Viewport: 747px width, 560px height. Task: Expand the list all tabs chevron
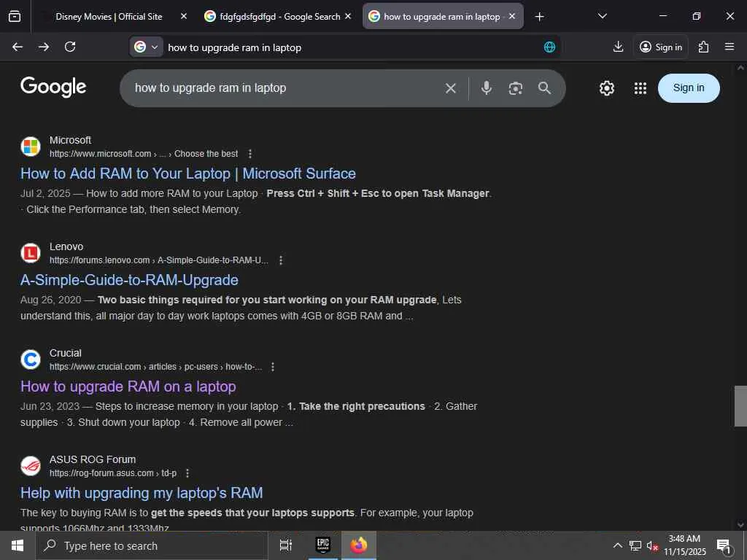coord(602,16)
